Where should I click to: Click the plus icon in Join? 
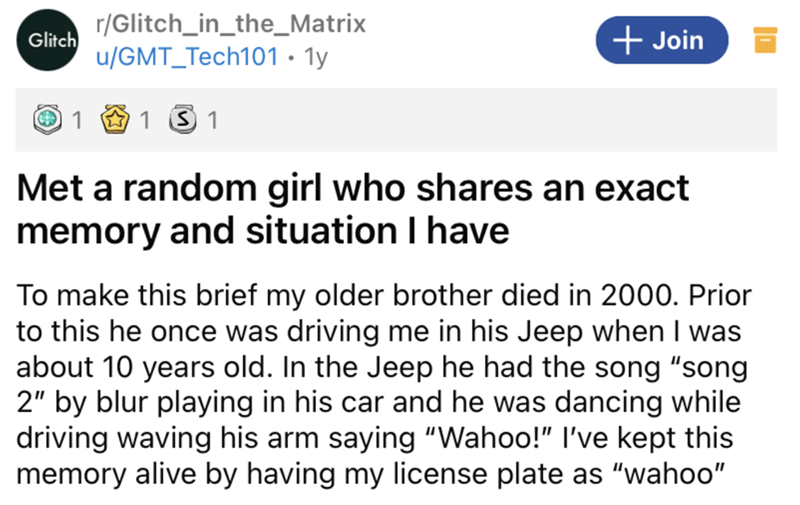[625, 41]
